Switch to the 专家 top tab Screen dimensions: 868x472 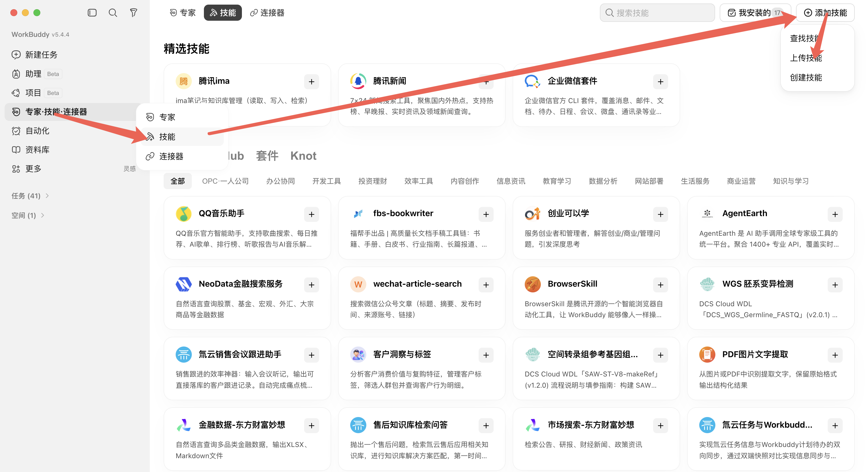pos(183,13)
